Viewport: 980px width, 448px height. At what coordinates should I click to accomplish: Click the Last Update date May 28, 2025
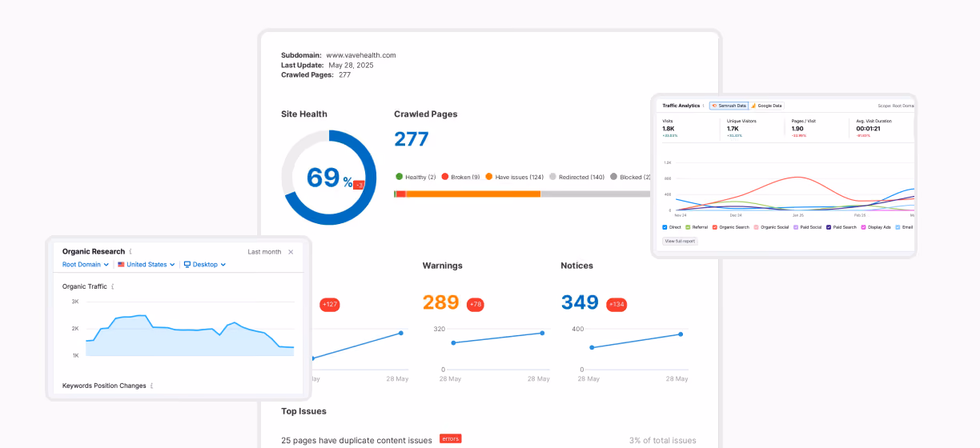(x=351, y=65)
